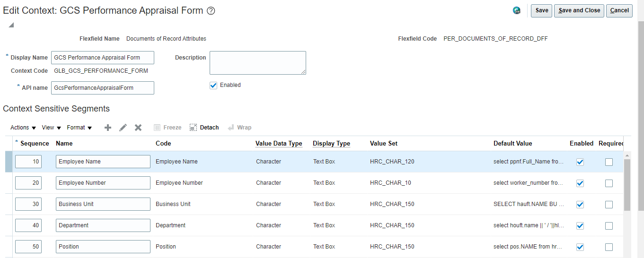
Task: Toggle Enabled for Position row
Action: 580,247
